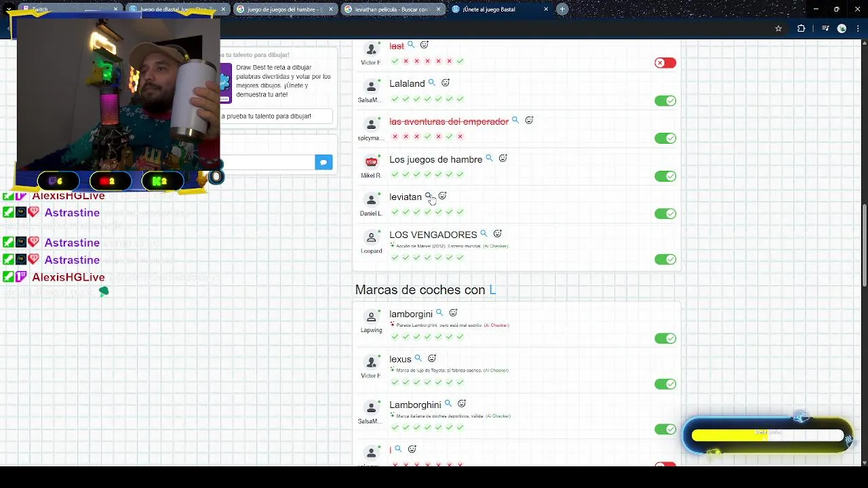Toggle the lexus answer approval switch
The width and height of the screenshot is (868, 488).
[x=665, y=384]
